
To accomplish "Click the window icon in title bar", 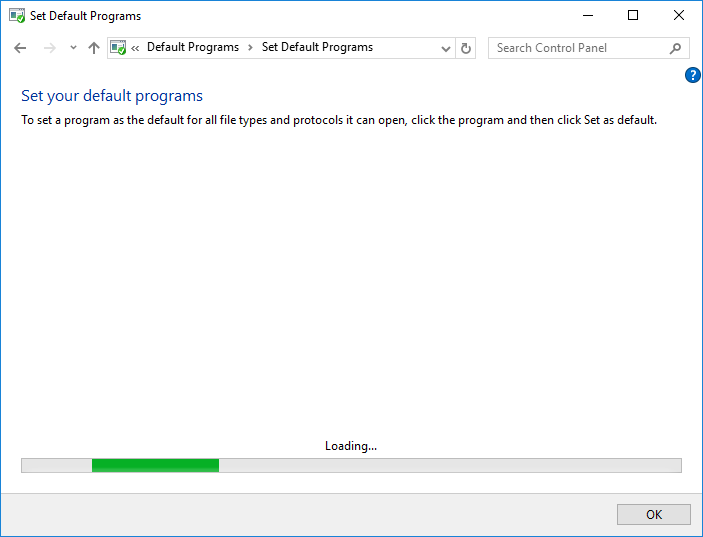I will coord(16,16).
